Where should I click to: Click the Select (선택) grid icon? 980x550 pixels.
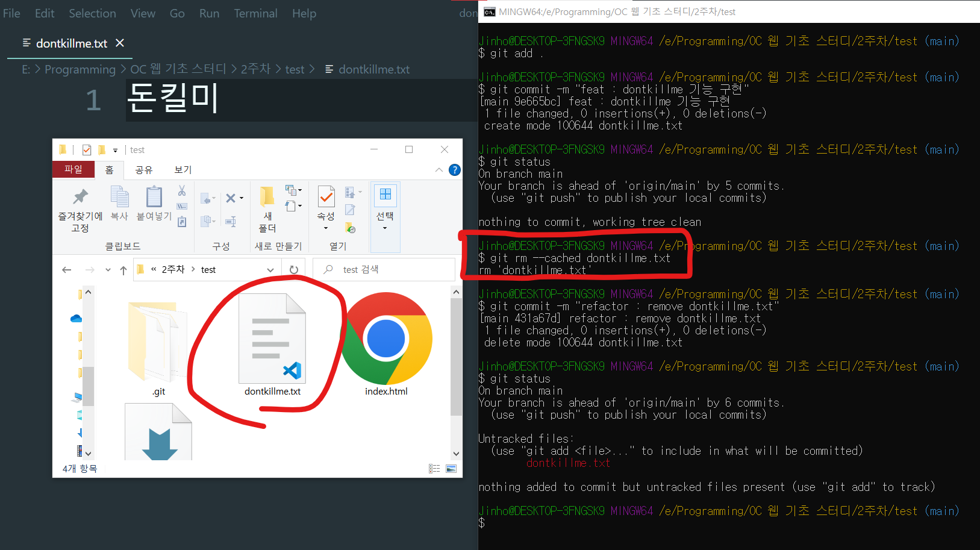pos(385,194)
